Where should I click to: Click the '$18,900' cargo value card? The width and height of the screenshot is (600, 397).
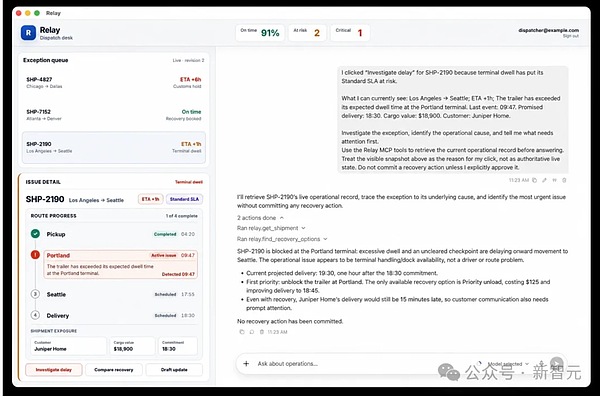click(132, 346)
